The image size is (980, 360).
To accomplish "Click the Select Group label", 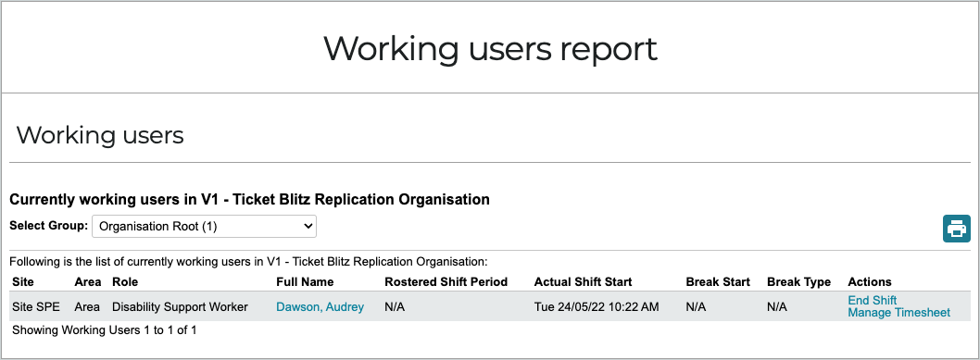I will pyautogui.click(x=49, y=226).
